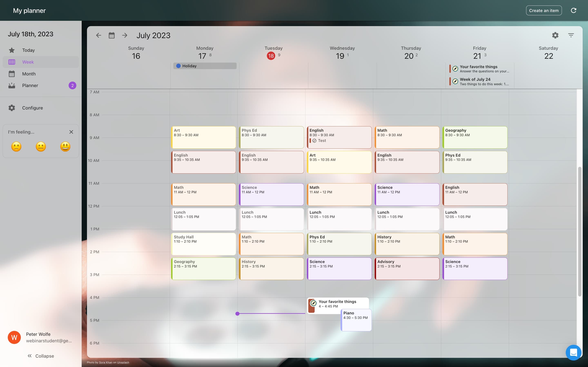Viewport: 588px width, 367px height.
Task: Click the purple timeline marker on Wednesday
Action: [237, 313]
